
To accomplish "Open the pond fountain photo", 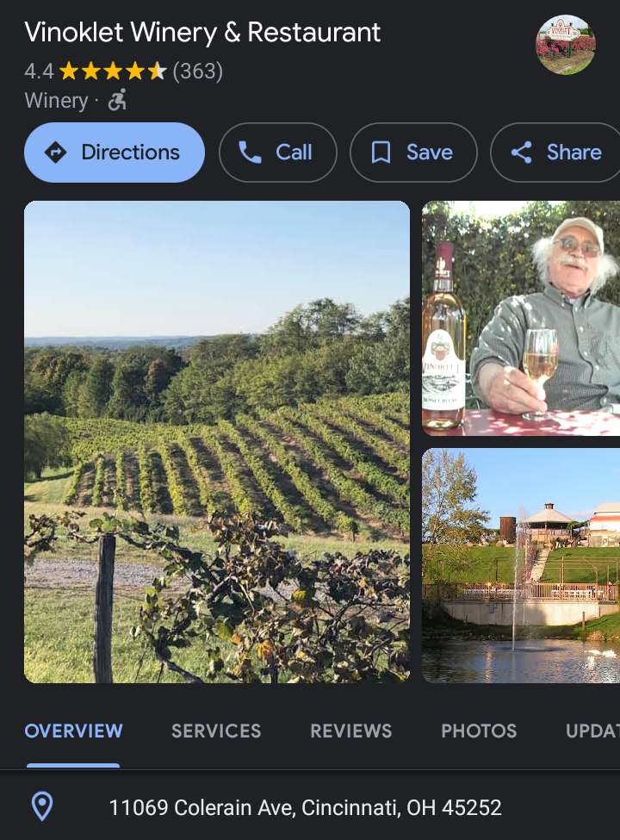I will [521, 565].
